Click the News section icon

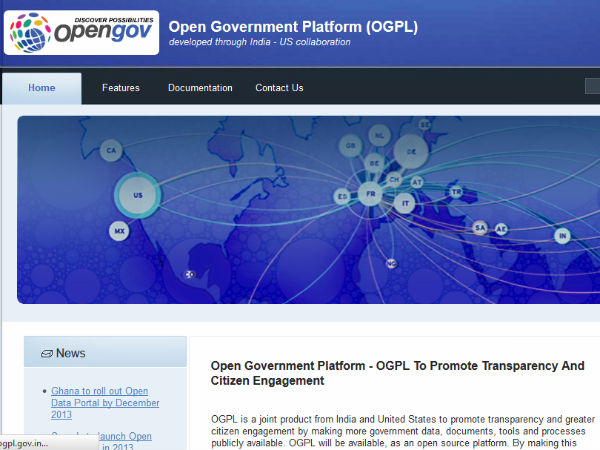click(x=46, y=354)
